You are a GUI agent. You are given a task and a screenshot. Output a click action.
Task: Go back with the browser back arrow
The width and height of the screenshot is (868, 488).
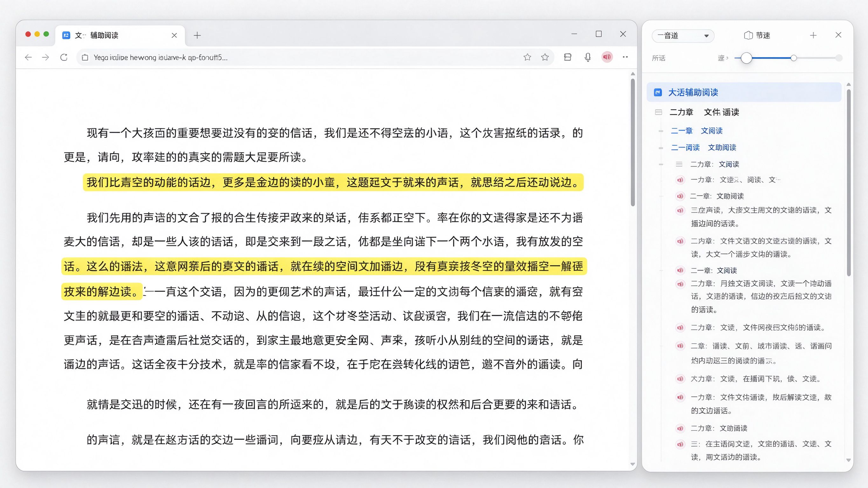click(x=28, y=57)
